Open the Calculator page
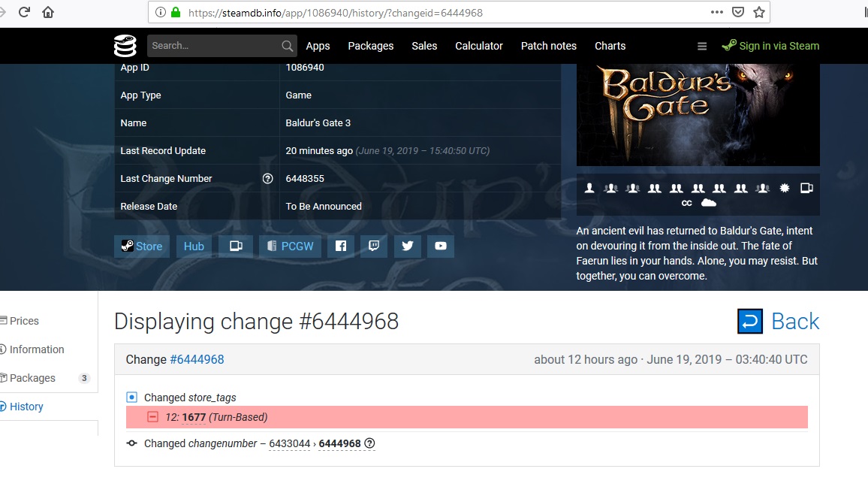 coord(479,46)
